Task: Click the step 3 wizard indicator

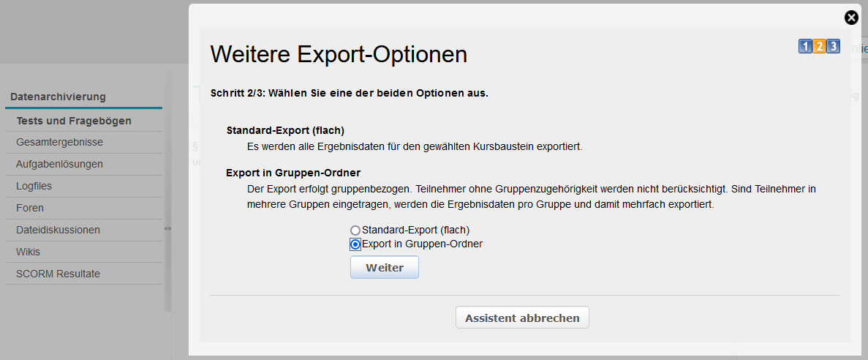Action: pos(833,47)
